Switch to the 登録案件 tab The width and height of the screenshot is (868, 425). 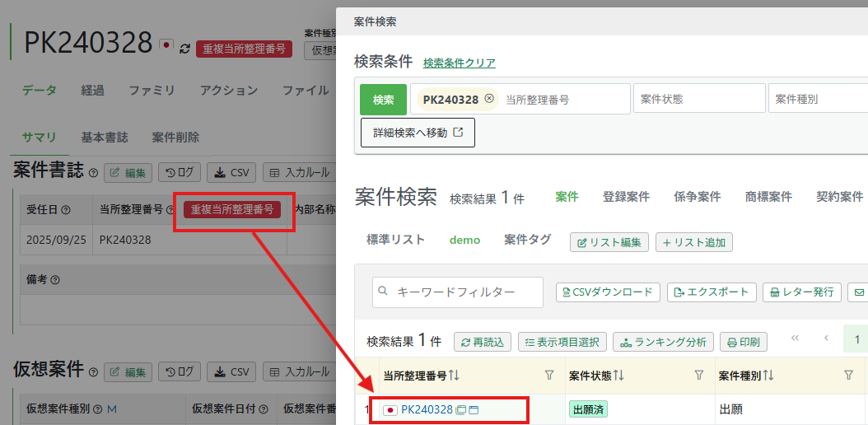pyautogui.click(x=626, y=197)
